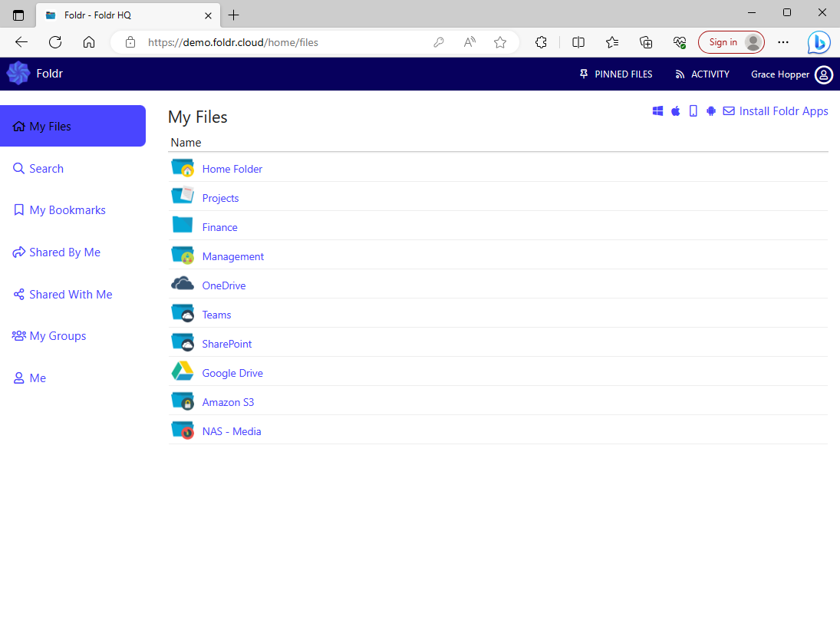Viewport: 840px width, 630px height.
Task: Open the browser Extensions puzzle icon
Action: point(541,42)
